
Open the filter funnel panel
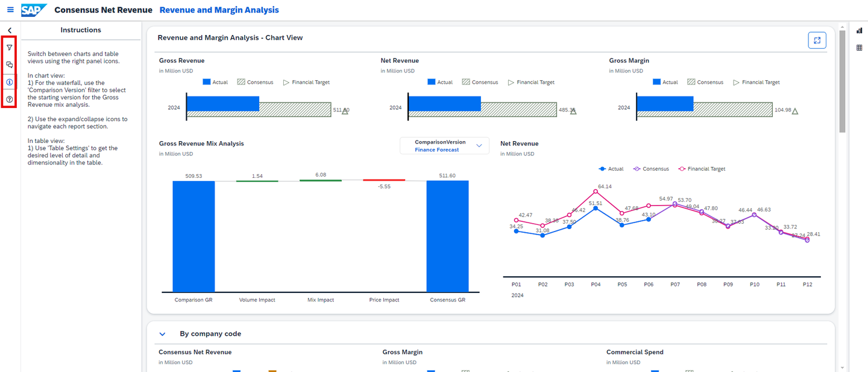pos(9,47)
